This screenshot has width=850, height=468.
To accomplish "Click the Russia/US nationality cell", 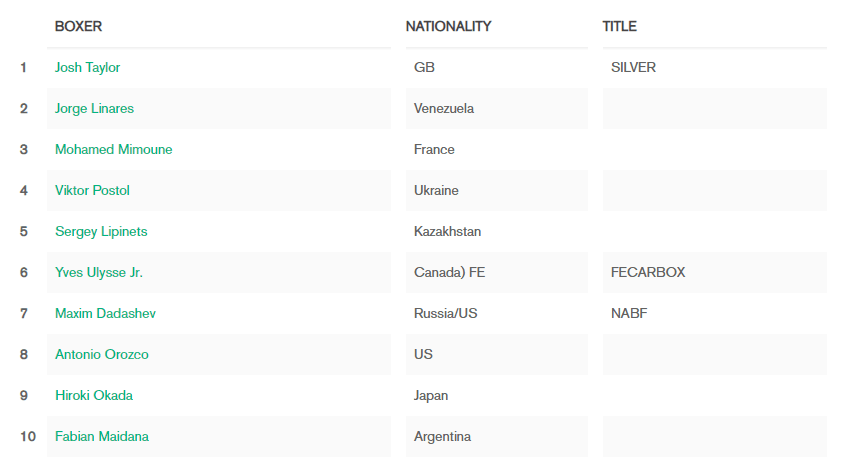I will coord(497,313).
